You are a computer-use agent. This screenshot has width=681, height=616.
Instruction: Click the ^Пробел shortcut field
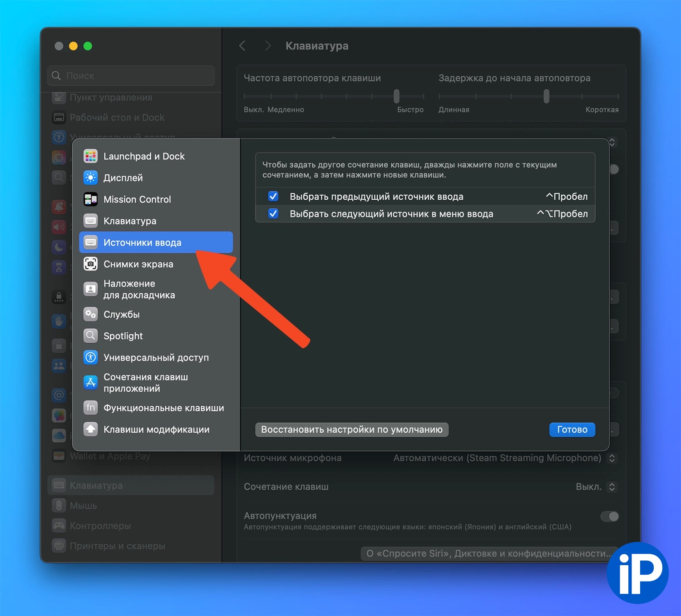566,197
